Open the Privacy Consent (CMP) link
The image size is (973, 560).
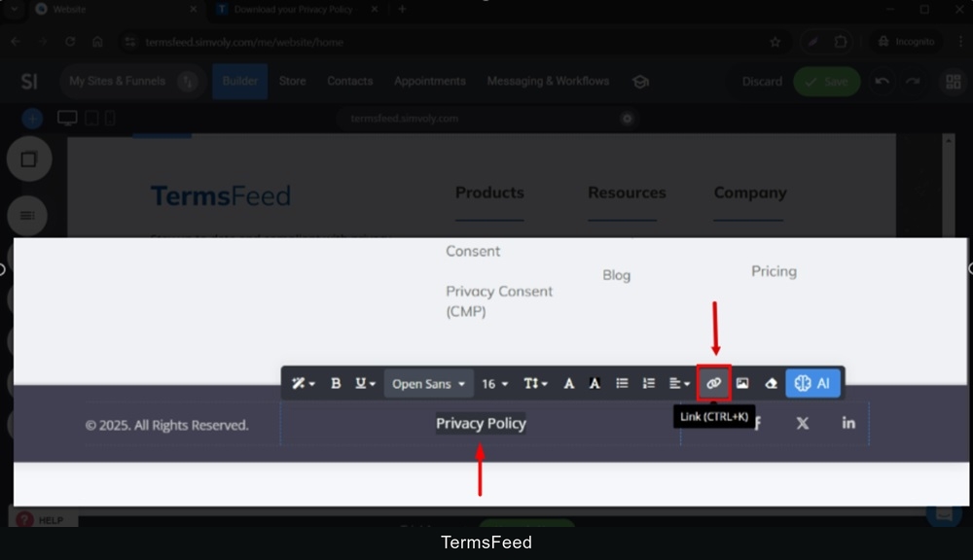[x=499, y=301]
